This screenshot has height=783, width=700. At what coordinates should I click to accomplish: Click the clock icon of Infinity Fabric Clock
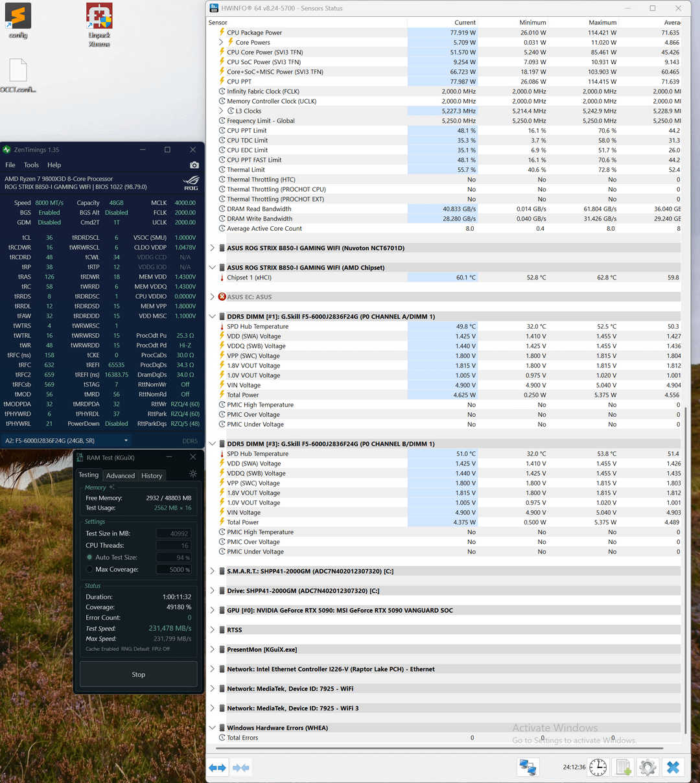click(x=222, y=91)
